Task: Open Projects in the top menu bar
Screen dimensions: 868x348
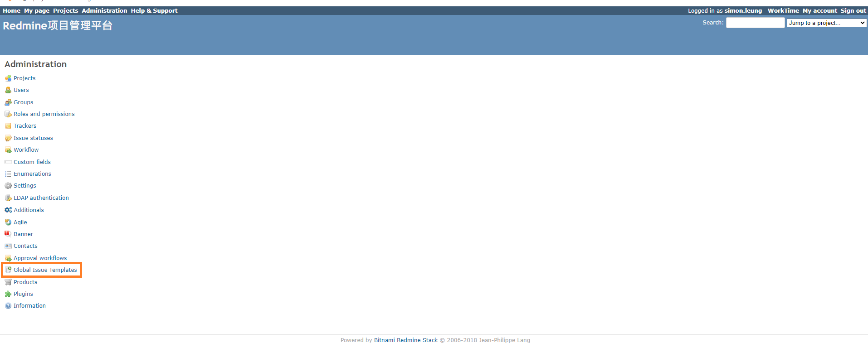Action: pos(66,10)
